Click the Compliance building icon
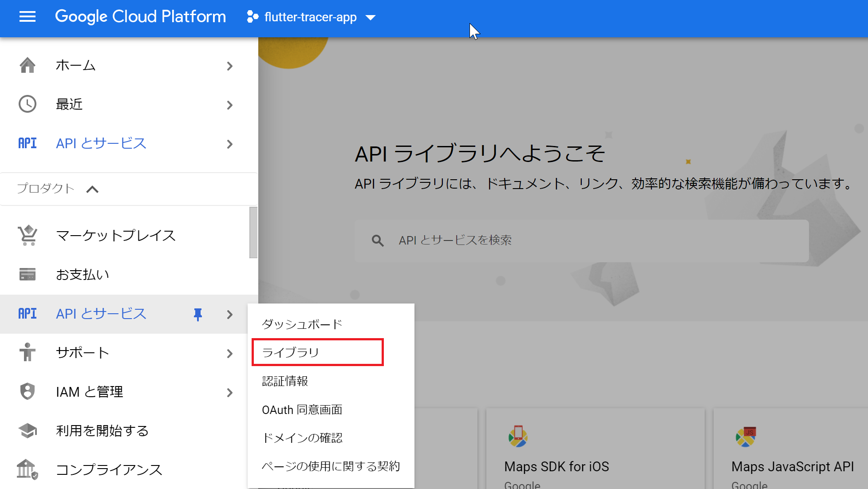Viewport: 868px width, 489px height. click(x=28, y=469)
